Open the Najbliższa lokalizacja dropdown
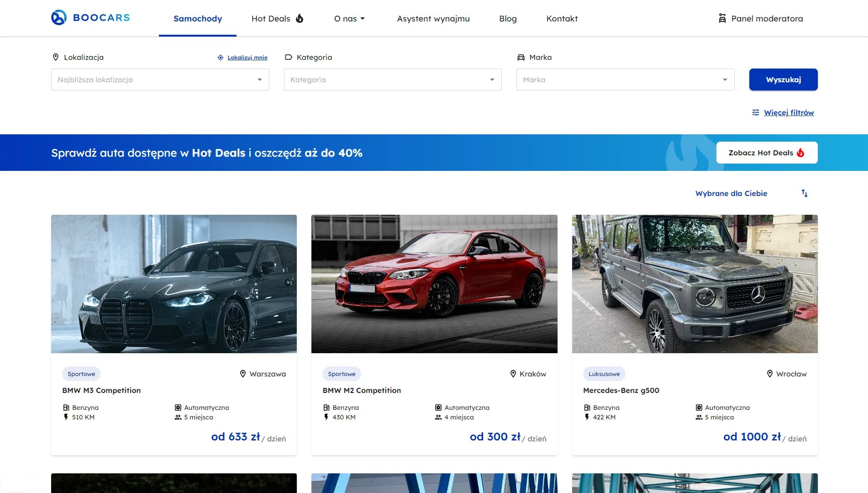Image resolution: width=868 pixels, height=493 pixels. click(160, 80)
